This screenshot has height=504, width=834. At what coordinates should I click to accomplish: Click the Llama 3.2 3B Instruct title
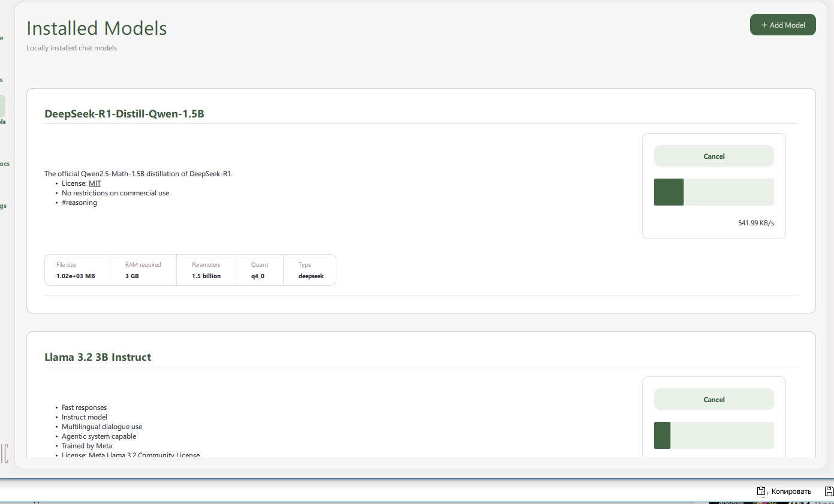[x=98, y=357]
